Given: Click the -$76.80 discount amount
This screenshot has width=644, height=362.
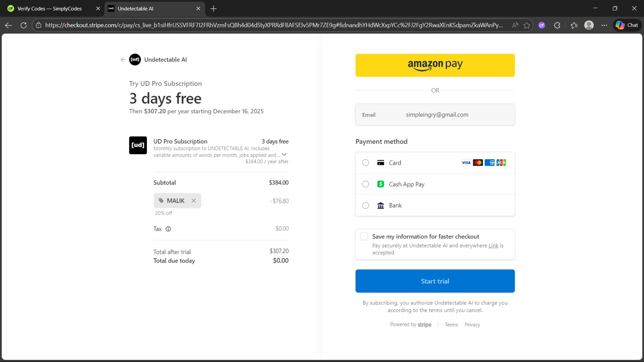Looking at the screenshot, I should point(279,201).
